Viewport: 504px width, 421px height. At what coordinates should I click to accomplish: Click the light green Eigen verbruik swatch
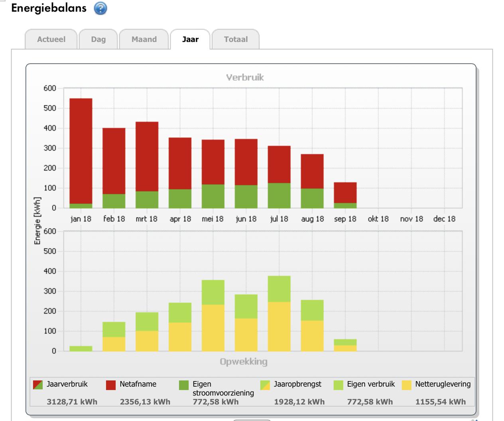[x=338, y=385]
